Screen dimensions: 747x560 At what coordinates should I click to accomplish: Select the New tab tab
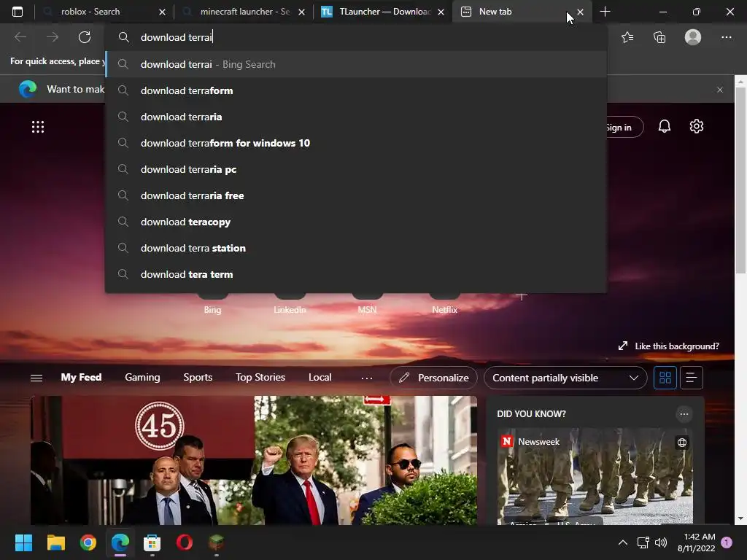click(x=522, y=12)
